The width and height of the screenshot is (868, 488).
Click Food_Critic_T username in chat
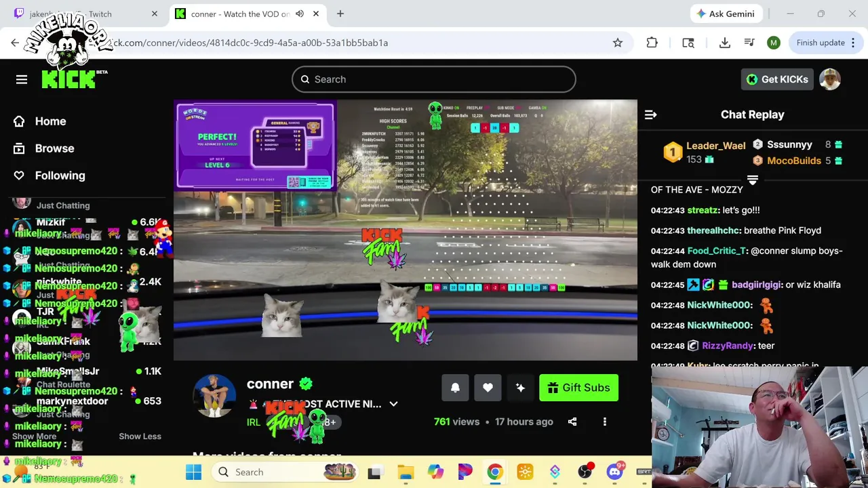716,251
